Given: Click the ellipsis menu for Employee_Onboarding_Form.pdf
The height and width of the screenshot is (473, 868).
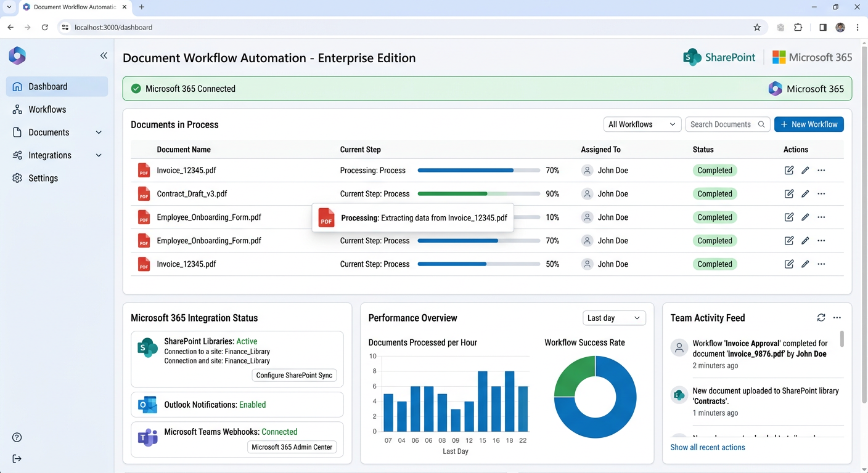Looking at the screenshot, I should click(821, 217).
